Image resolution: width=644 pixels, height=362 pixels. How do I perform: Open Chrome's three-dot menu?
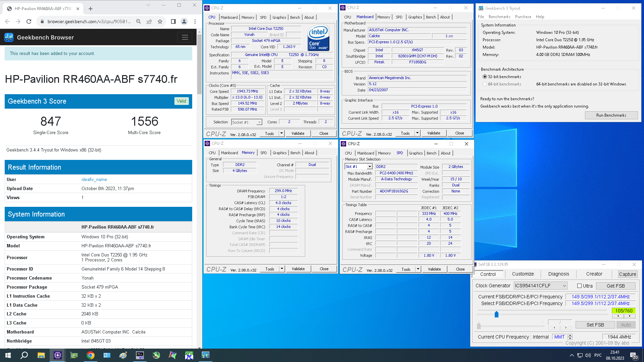[x=195, y=21]
